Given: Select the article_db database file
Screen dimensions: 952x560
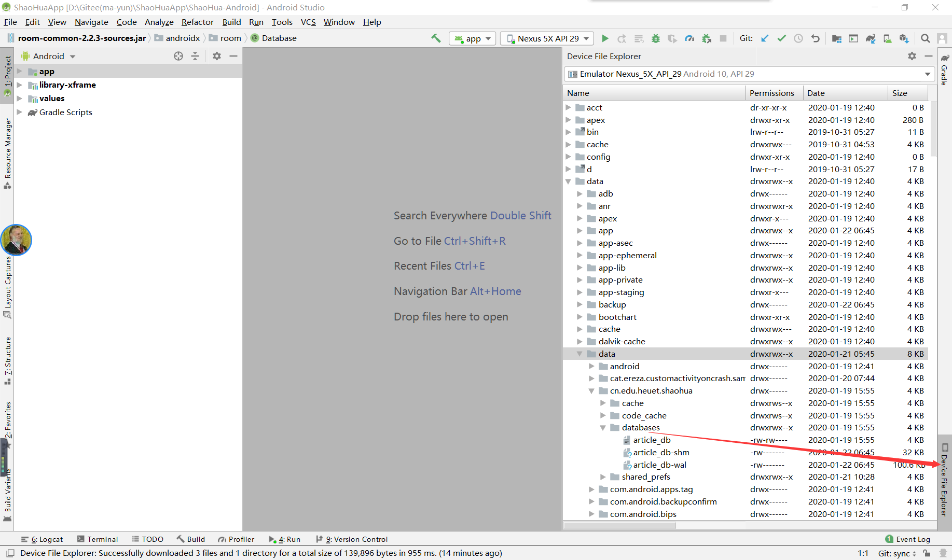Looking at the screenshot, I should [652, 440].
